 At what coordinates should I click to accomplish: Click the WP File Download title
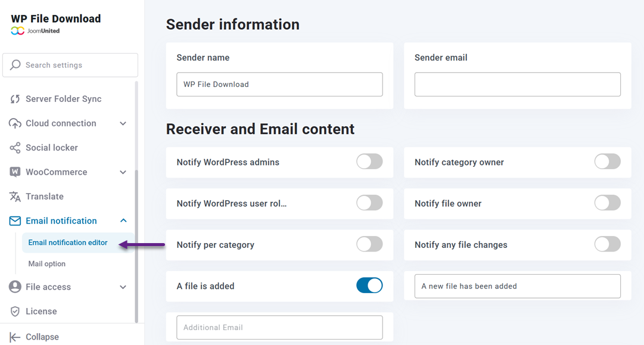(56, 18)
